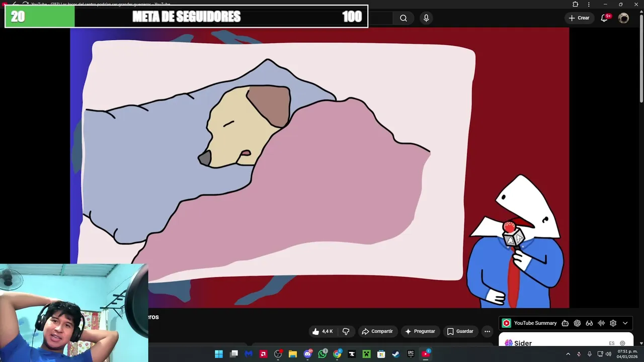Launch Minecraft from the taskbar
Screen dimensions: 644x362
(366, 354)
